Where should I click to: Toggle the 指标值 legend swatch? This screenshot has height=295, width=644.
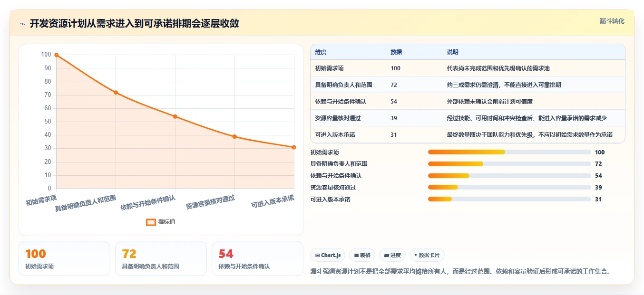(x=151, y=222)
